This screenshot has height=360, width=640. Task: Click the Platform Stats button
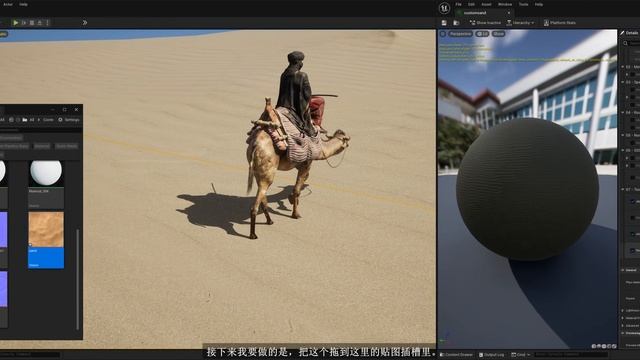560,23
